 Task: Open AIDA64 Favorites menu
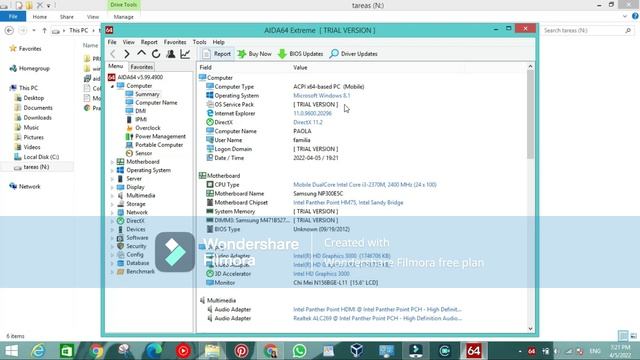[x=175, y=42]
